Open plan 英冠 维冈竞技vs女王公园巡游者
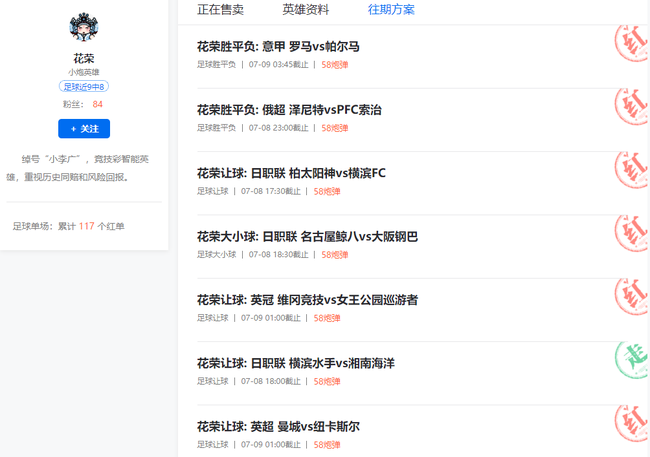Screen dimensions: 650x457 point(307,300)
